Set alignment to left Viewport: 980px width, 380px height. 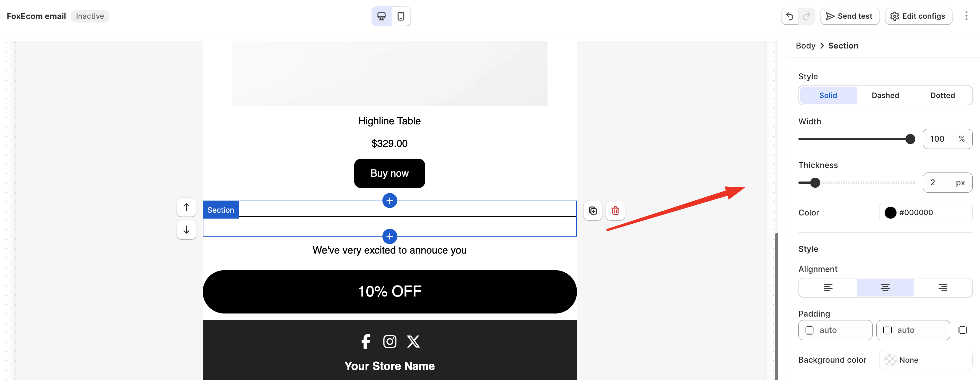[x=828, y=288]
